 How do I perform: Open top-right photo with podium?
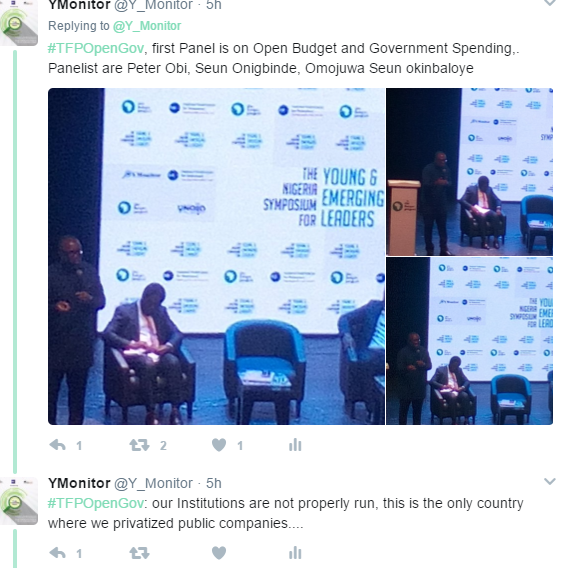click(x=469, y=172)
